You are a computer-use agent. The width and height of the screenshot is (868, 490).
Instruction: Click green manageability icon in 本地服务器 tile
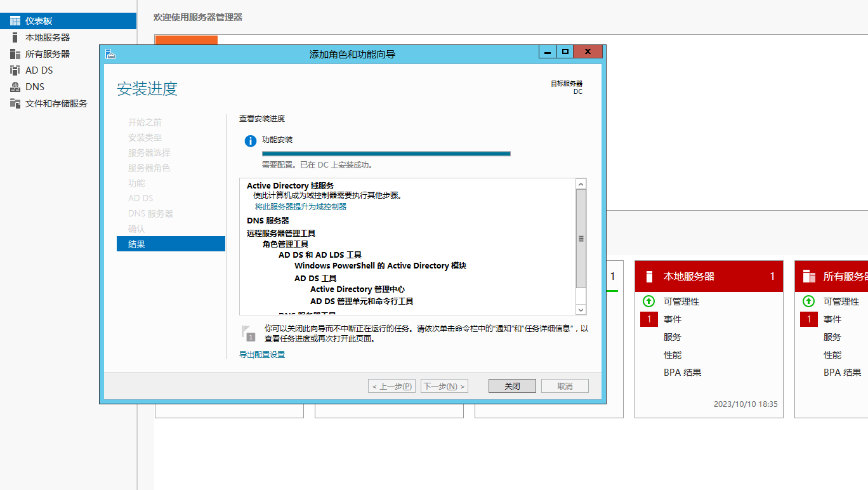click(648, 301)
